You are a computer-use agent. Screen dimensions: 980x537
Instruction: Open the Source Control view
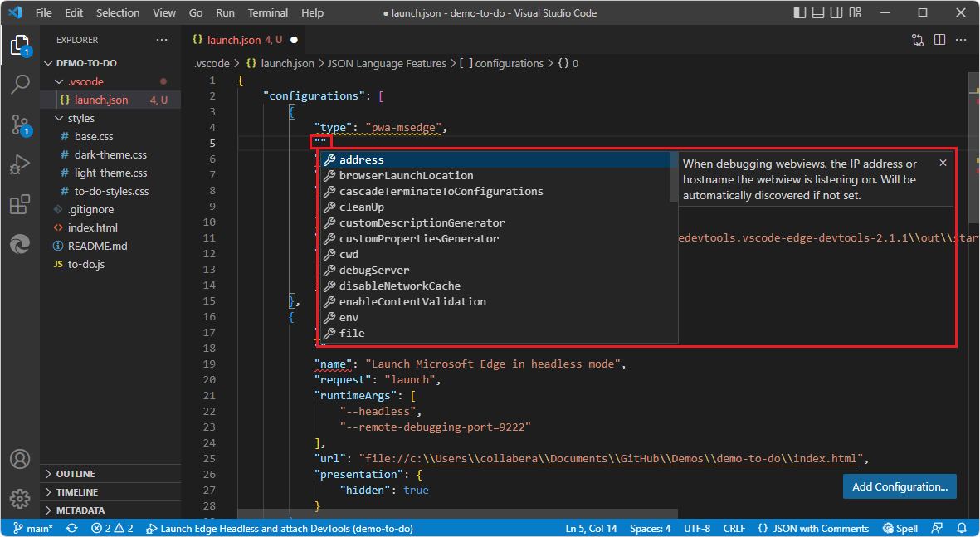click(20, 124)
